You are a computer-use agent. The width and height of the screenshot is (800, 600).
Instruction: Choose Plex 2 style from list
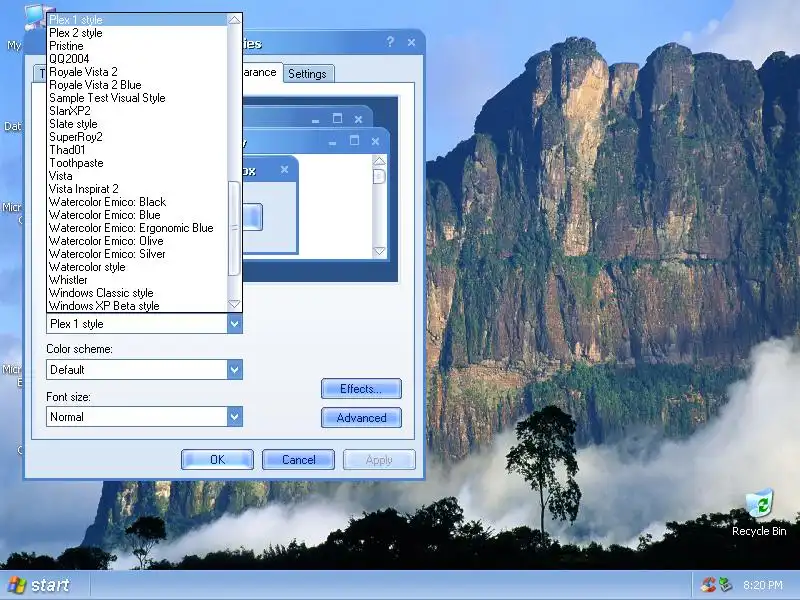pyautogui.click(x=137, y=33)
